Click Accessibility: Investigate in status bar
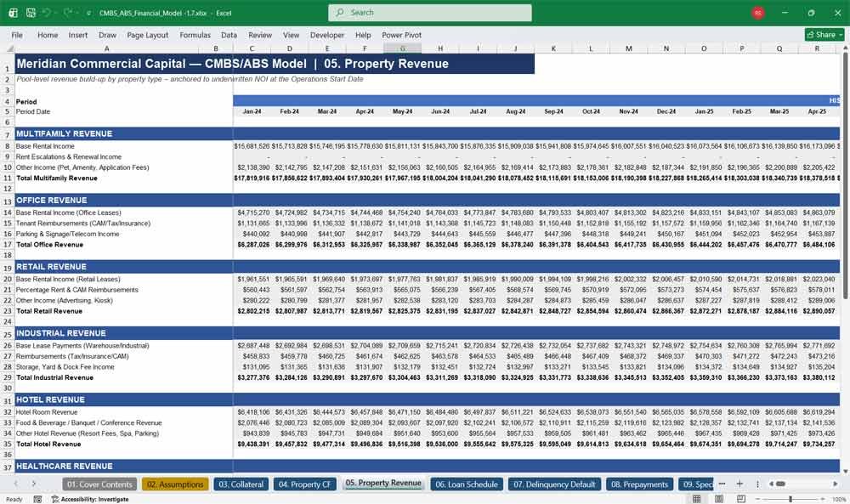This screenshot has width=850, height=504. coord(90,499)
